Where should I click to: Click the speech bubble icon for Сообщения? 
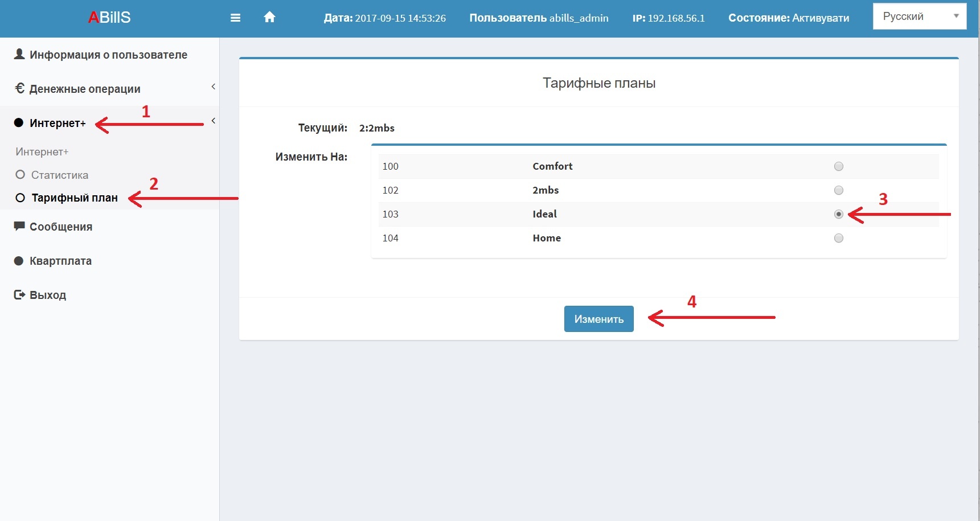[19, 226]
